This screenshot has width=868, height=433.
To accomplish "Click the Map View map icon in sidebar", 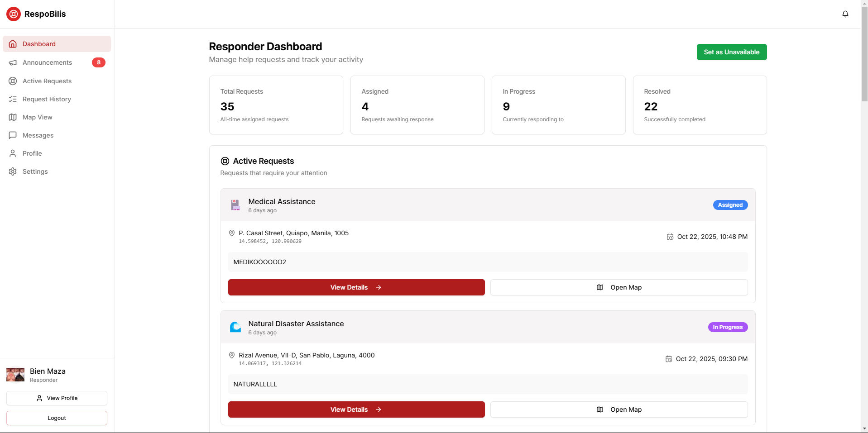I will pyautogui.click(x=13, y=117).
